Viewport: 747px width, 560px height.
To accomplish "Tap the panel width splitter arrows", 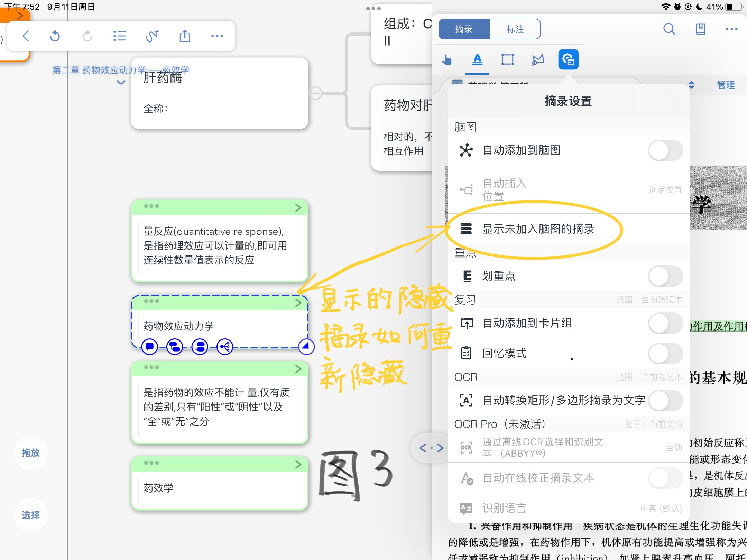I will tap(431, 448).
